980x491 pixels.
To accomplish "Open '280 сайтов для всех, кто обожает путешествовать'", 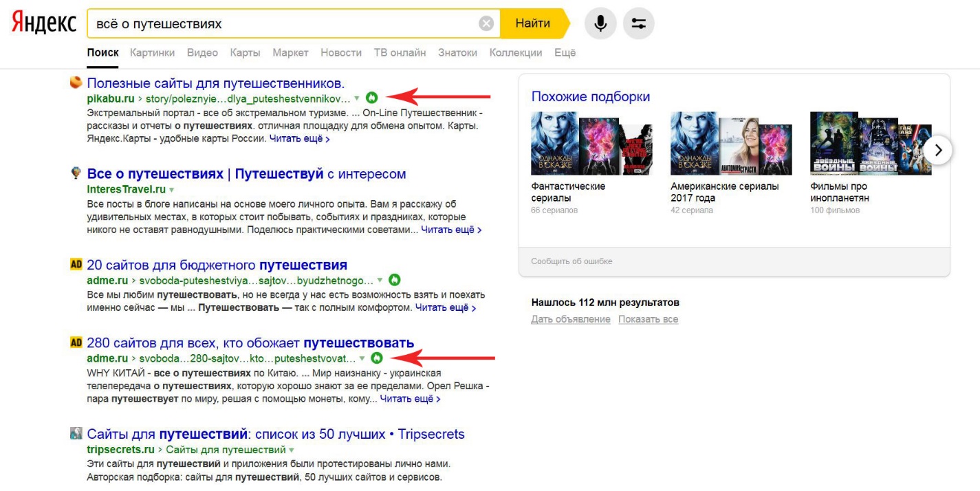I will point(250,342).
